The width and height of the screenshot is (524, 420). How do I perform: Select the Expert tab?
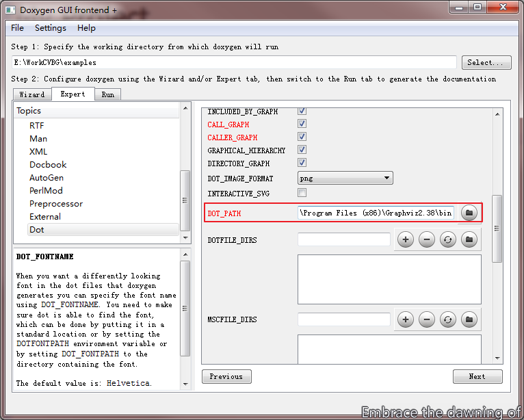(73, 94)
